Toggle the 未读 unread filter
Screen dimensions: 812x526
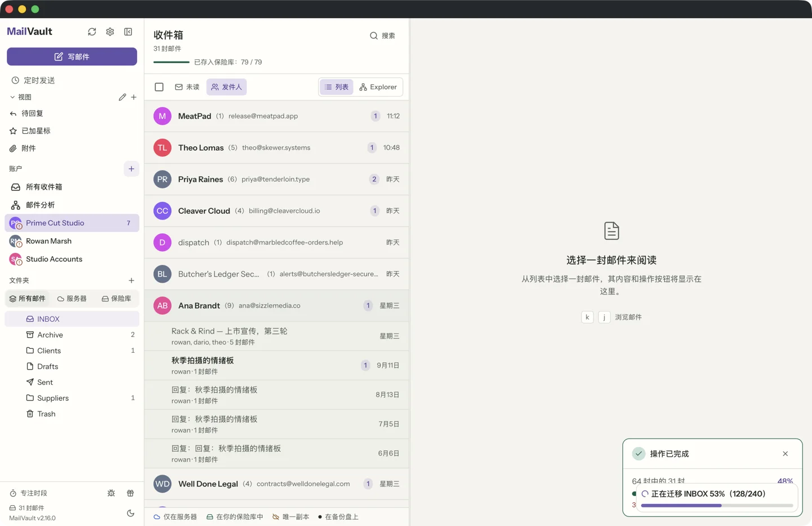tap(187, 87)
